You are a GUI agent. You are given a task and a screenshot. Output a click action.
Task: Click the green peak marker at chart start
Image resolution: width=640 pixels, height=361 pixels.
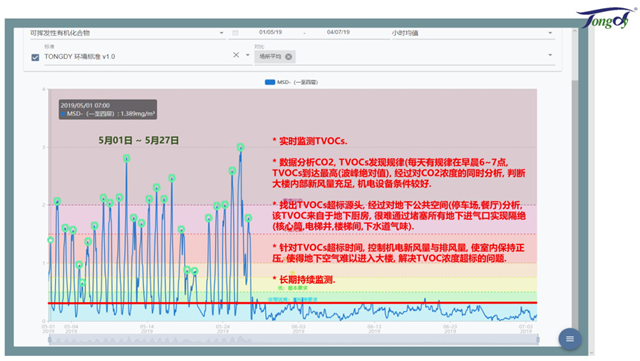pos(51,240)
